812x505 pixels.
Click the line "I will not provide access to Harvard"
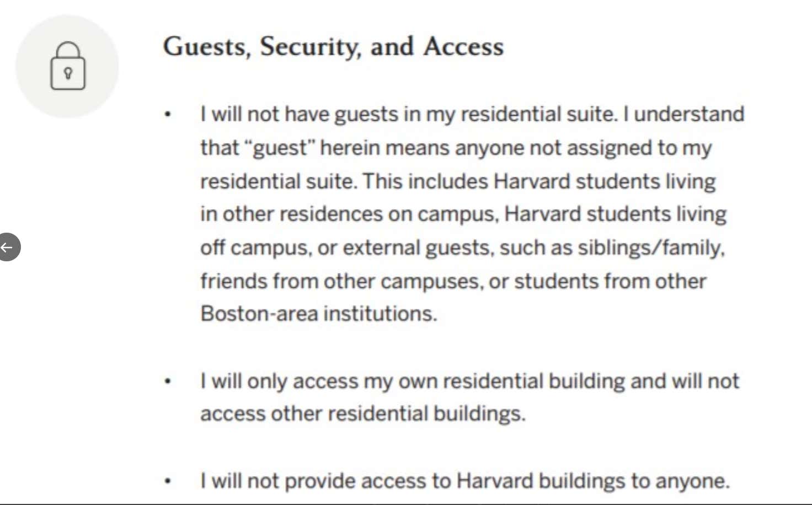[465, 481]
